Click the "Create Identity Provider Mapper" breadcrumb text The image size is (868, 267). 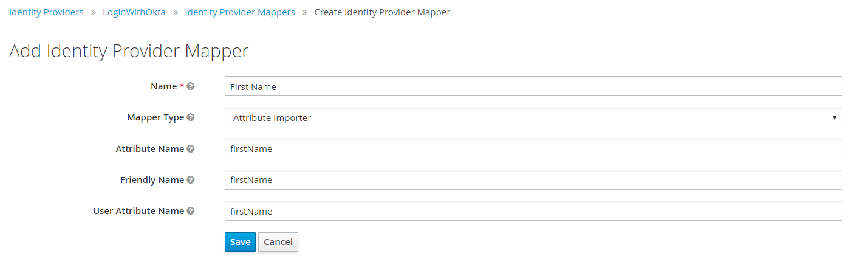click(x=382, y=12)
